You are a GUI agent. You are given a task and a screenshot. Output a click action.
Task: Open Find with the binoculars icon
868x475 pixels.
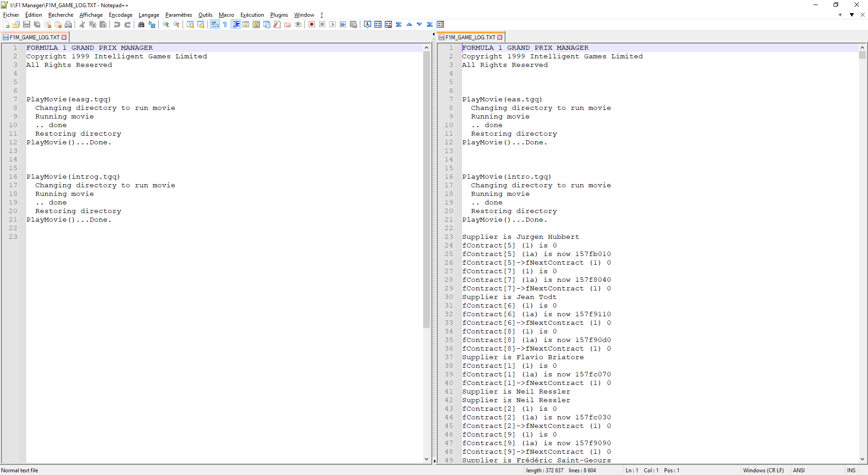(142, 24)
